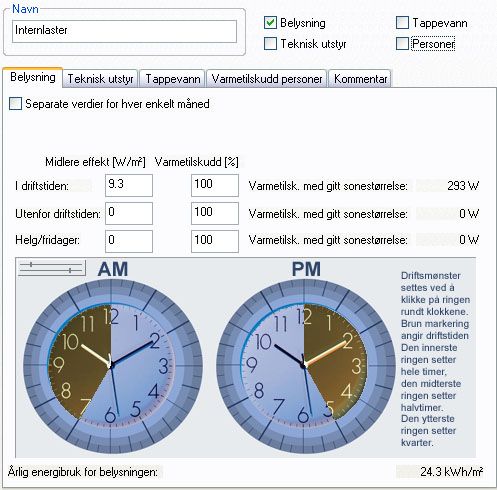The image size is (497, 490).
Task: Edit Utenfor driftstiden Varmetilskudd percent field
Action: point(215,213)
